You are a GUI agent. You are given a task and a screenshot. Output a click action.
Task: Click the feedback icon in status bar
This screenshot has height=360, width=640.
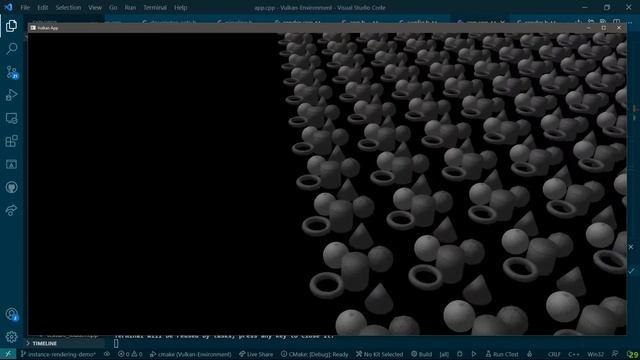click(615, 354)
